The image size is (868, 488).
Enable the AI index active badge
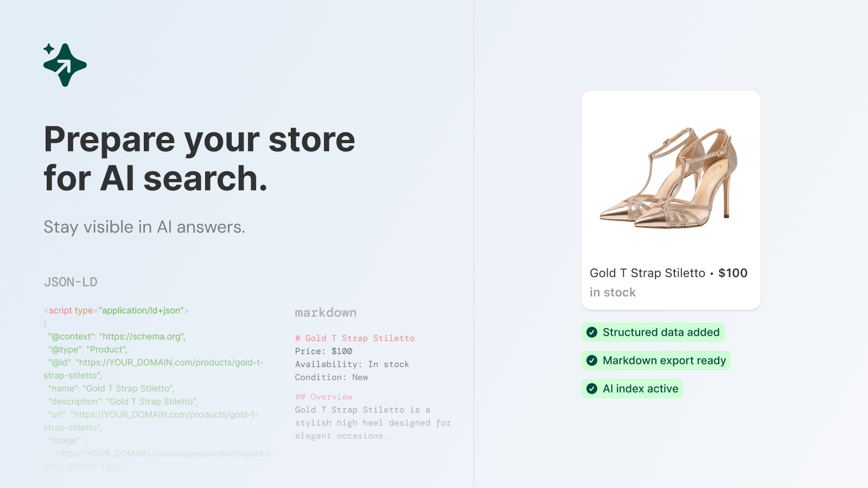pyautogui.click(x=632, y=388)
